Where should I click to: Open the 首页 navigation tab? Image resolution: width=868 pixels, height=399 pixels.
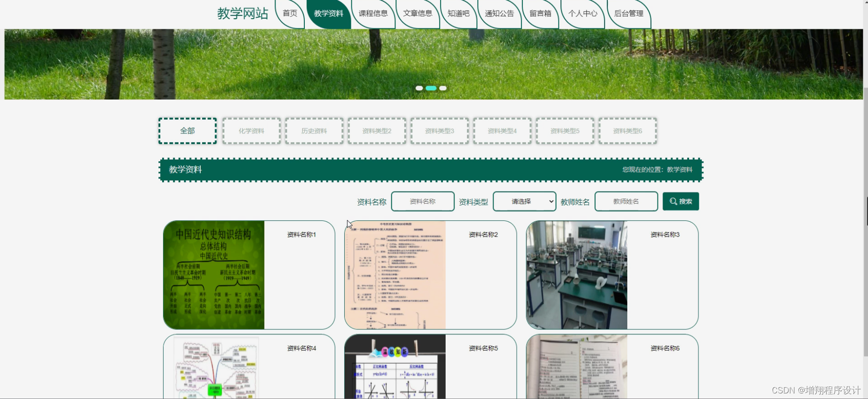(290, 13)
